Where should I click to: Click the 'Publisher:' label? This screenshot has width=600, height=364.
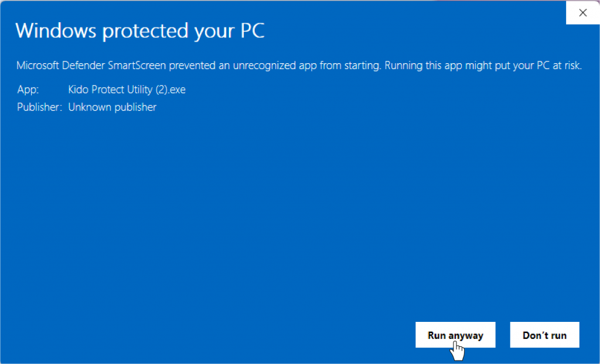pos(39,107)
